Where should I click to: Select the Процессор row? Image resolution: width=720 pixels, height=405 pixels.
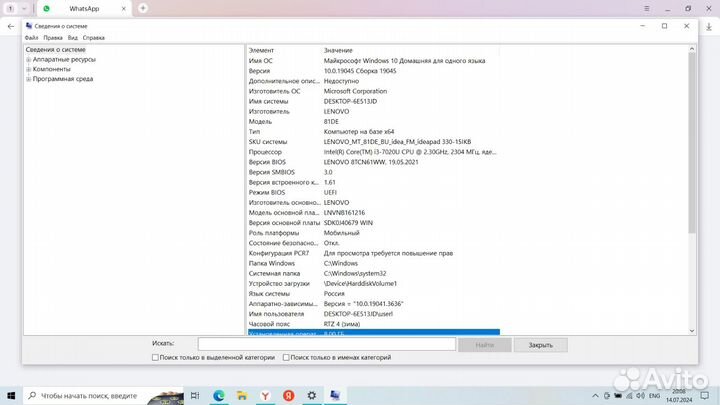click(373, 152)
